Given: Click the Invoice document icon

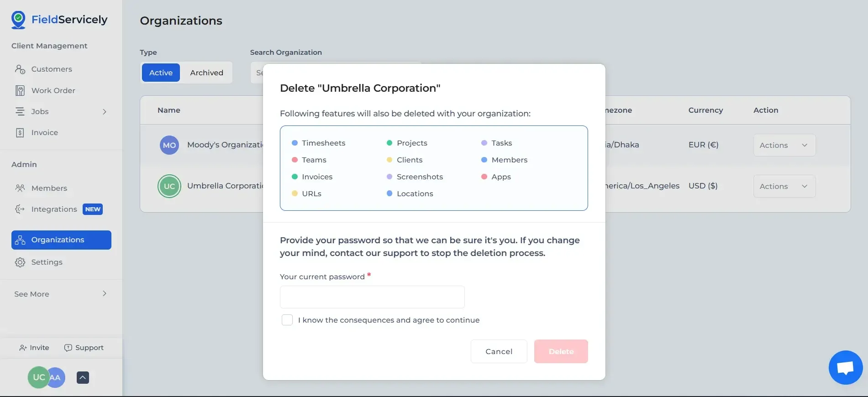Looking at the screenshot, I should (x=20, y=133).
